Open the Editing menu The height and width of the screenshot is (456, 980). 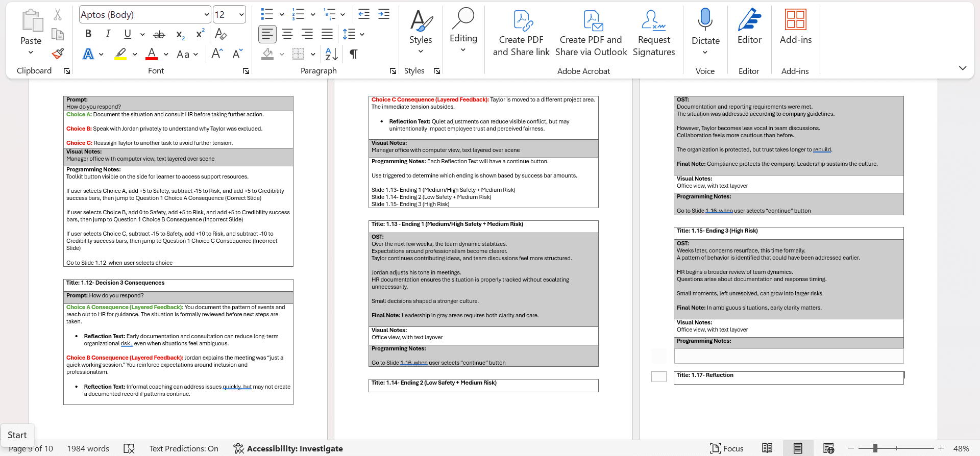(463, 31)
